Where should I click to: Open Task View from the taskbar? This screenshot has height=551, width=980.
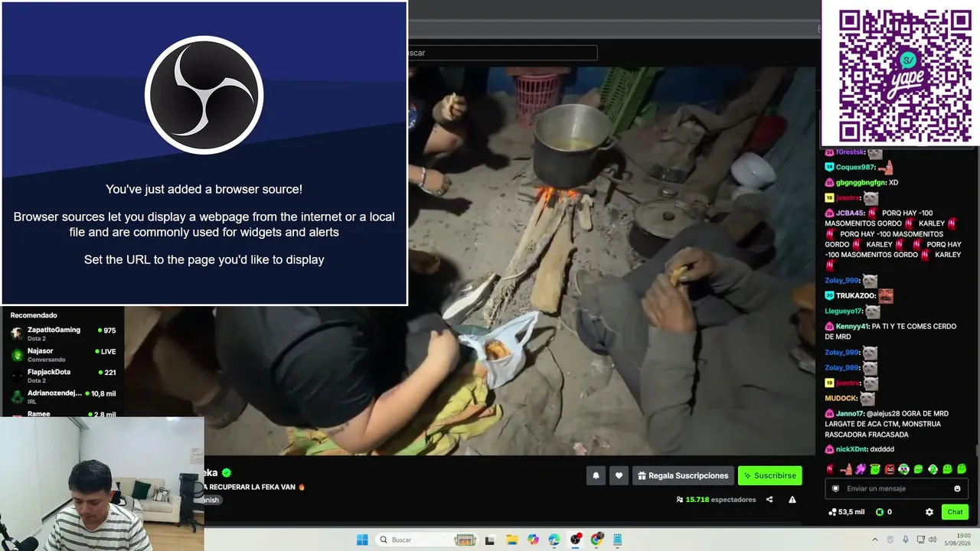click(x=490, y=540)
